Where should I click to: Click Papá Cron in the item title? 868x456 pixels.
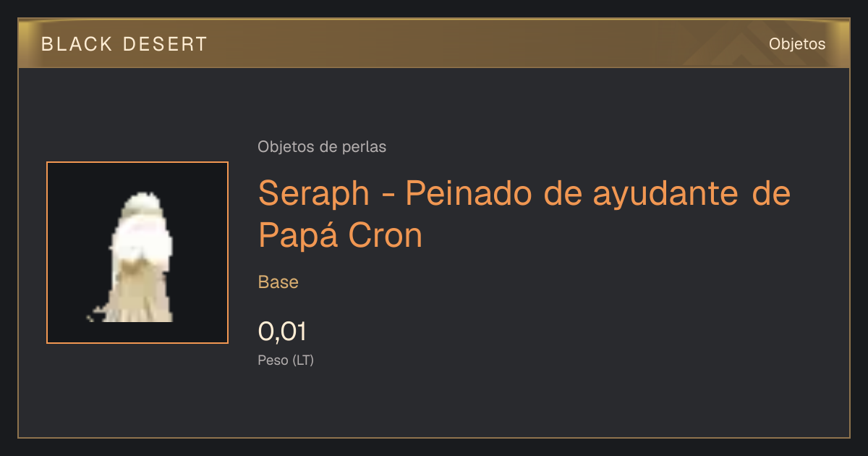click(x=340, y=235)
